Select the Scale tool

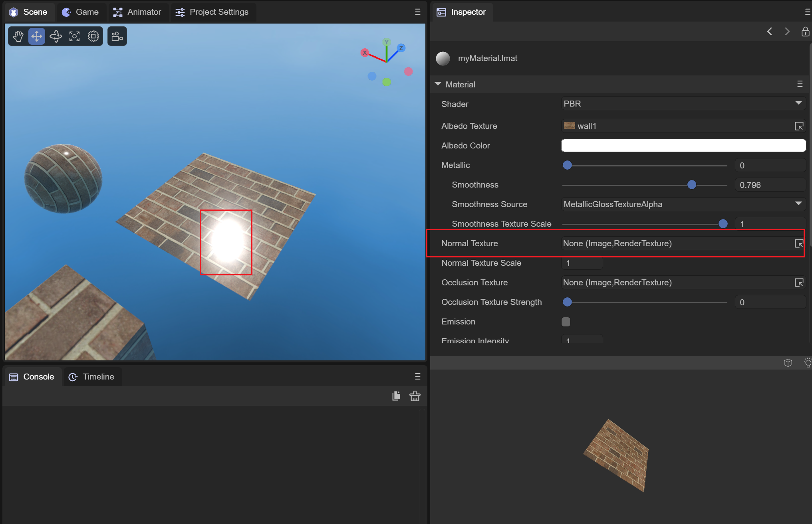74,36
